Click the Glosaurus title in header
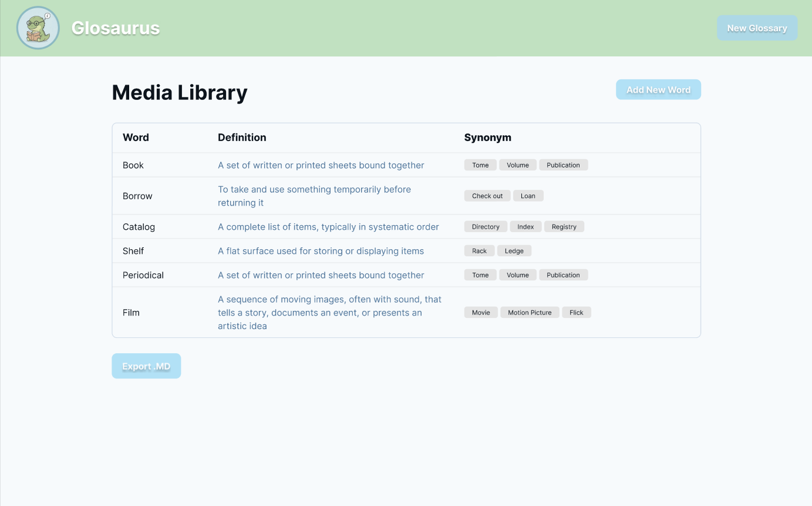The height and width of the screenshot is (506, 812). click(116, 28)
